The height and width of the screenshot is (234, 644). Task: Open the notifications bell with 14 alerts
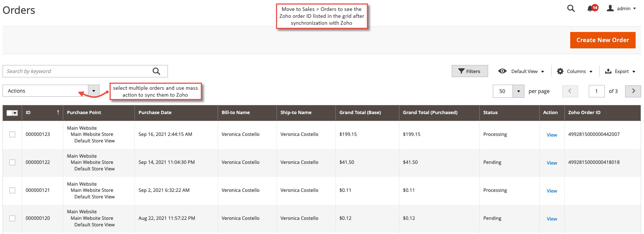click(x=592, y=8)
